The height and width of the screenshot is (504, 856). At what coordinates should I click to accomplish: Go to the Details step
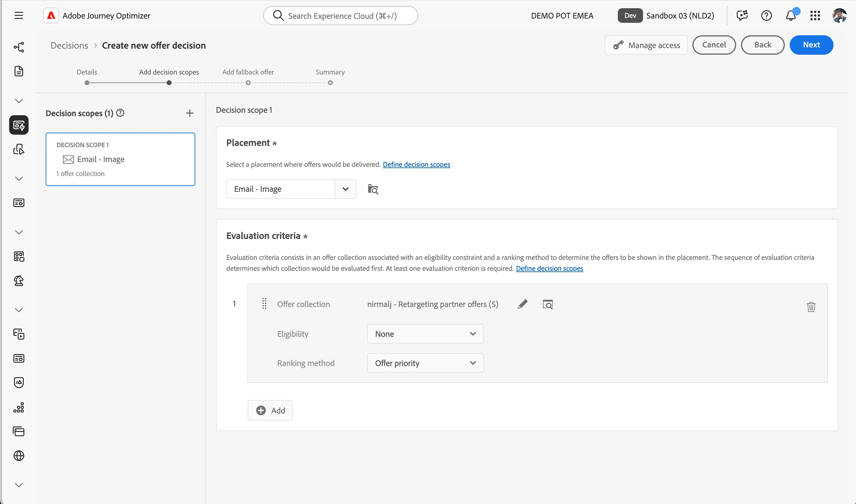coord(87,72)
